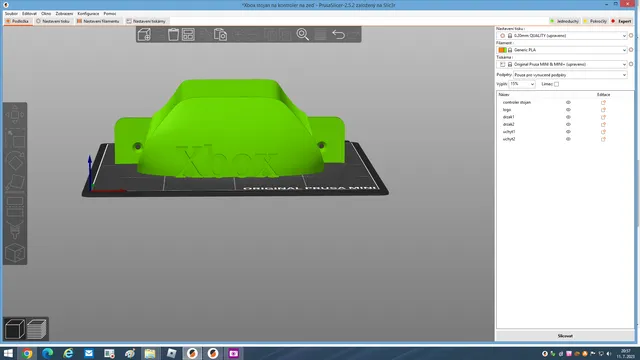The width and height of the screenshot is (640, 360).
Task: Open the Podpěry supports dropdown
Action: 570,75
